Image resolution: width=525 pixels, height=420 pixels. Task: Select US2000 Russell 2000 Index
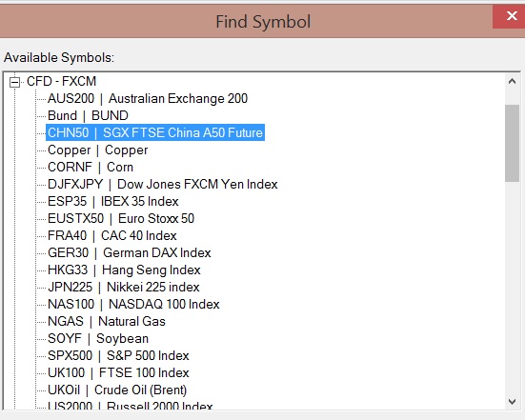(x=131, y=405)
